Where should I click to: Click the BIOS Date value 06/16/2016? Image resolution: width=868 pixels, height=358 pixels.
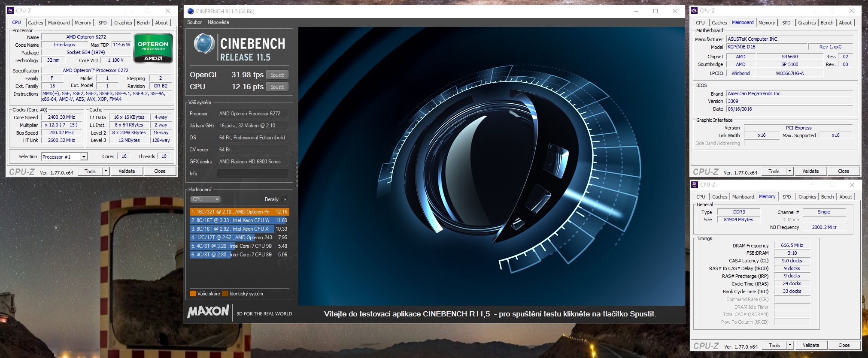tap(789, 109)
